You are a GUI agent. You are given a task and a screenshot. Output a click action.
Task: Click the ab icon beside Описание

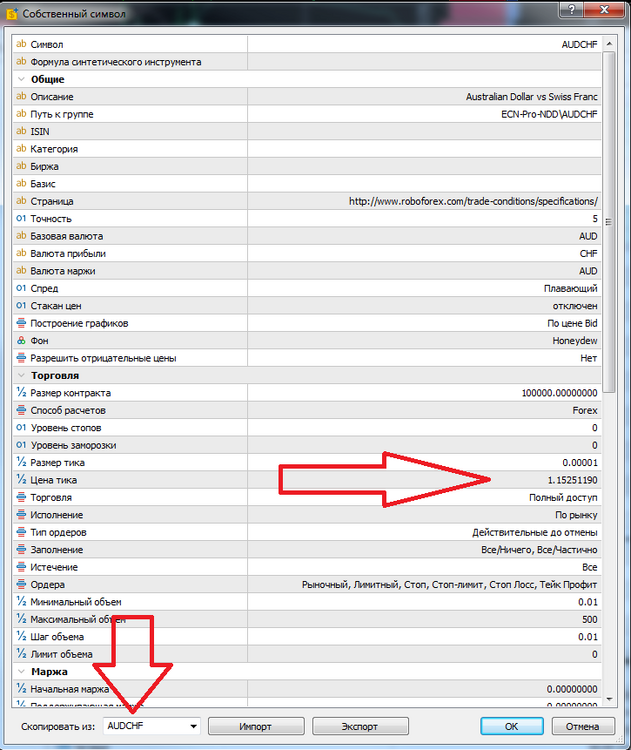pos(21,96)
